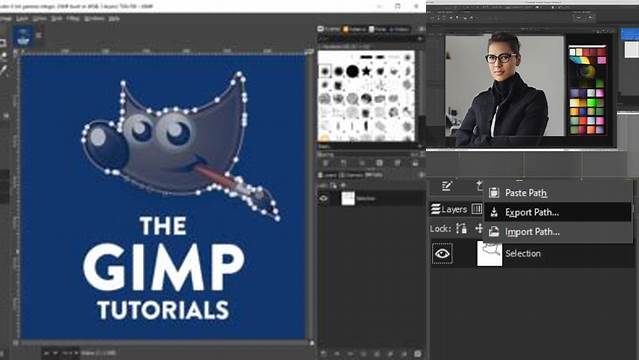Pick the large solid round brush

click(353, 71)
